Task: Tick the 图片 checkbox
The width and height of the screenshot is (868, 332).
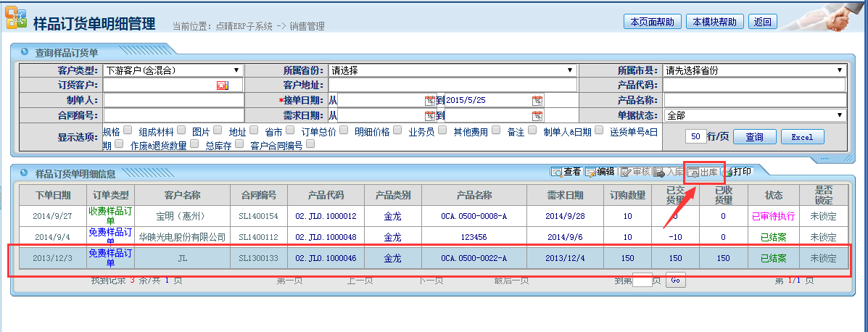Action: (216, 130)
